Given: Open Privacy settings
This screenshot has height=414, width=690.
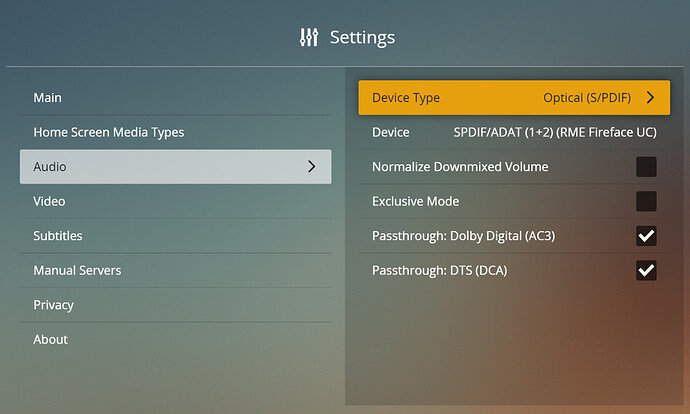Looking at the screenshot, I should [x=54, y=305].
